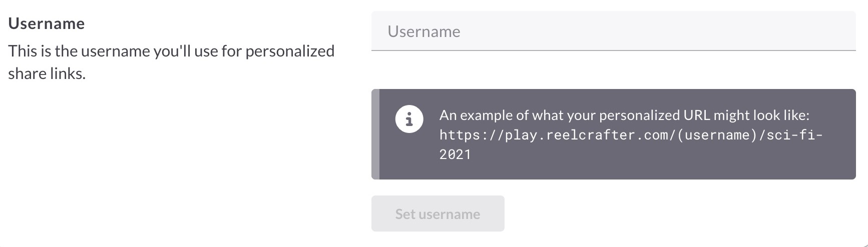
Task: Click the 'An example of what your personalized URL' sentence
Action: (624, 115)
